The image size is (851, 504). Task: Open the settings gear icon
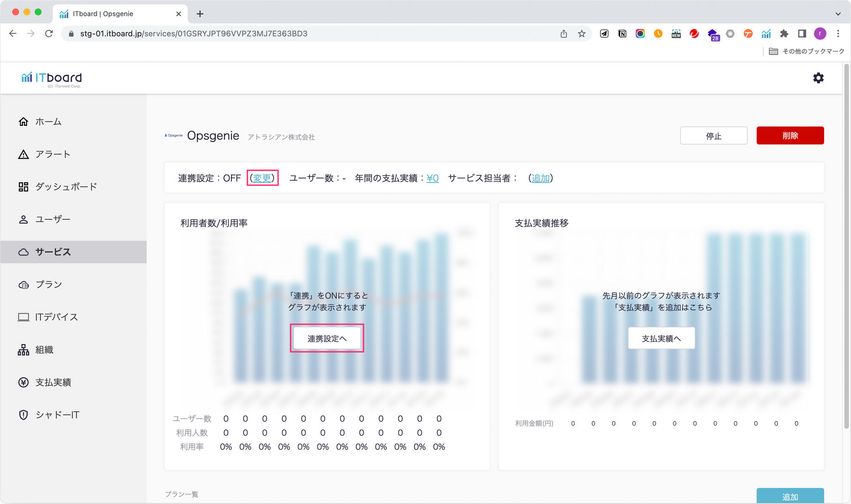(x=818, y=78)
